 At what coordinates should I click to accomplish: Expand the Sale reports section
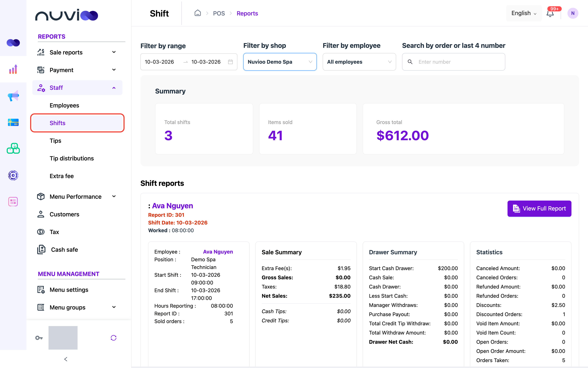[114, 52]
